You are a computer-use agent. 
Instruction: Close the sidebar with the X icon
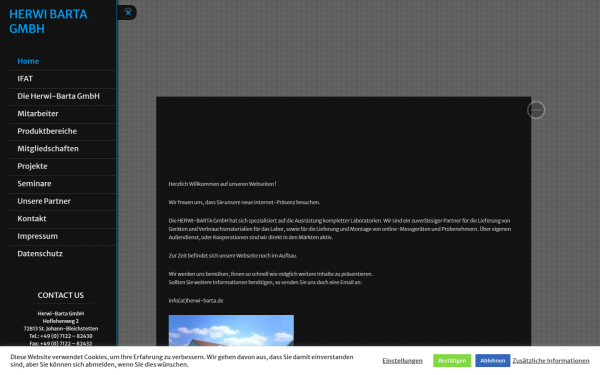(x=128, y=13)
